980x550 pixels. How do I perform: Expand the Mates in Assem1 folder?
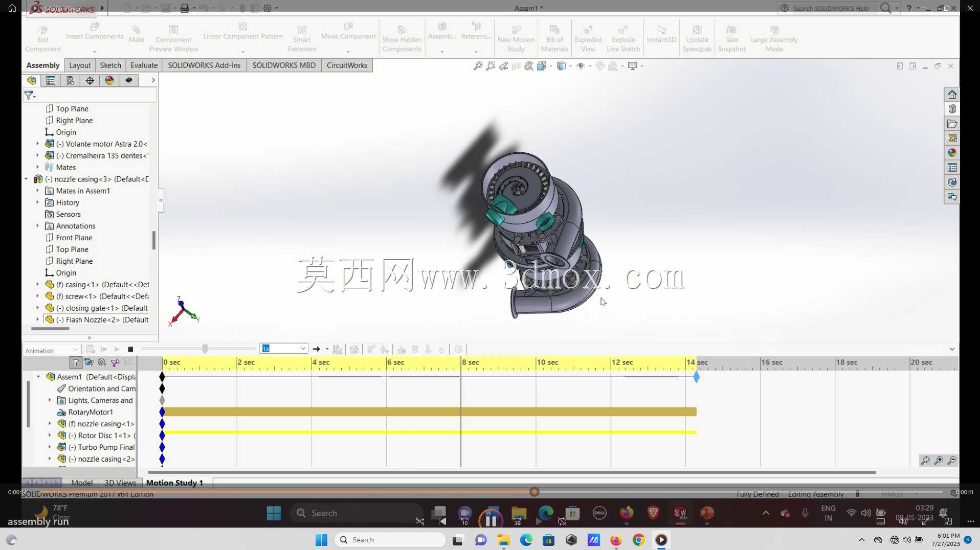37,191
